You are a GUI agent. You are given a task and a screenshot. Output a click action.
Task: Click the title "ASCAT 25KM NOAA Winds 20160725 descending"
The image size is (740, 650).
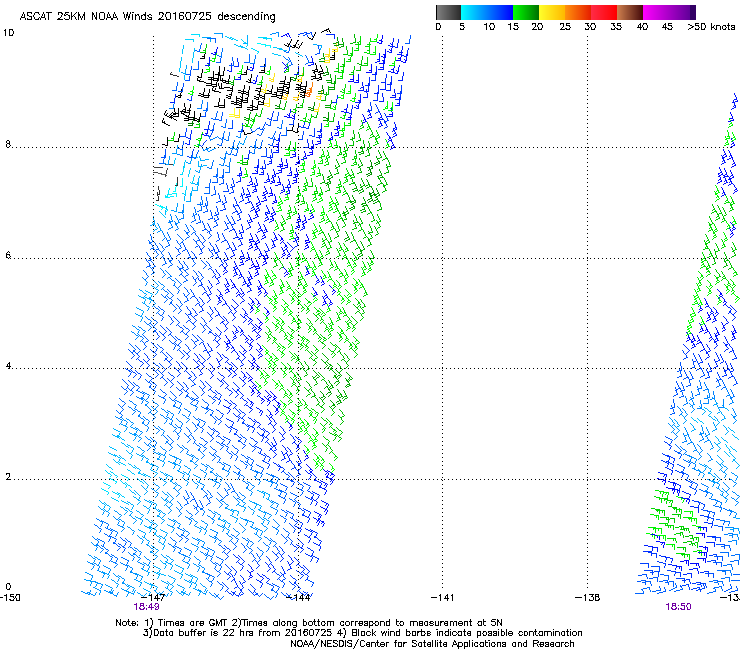pos(147,17)
